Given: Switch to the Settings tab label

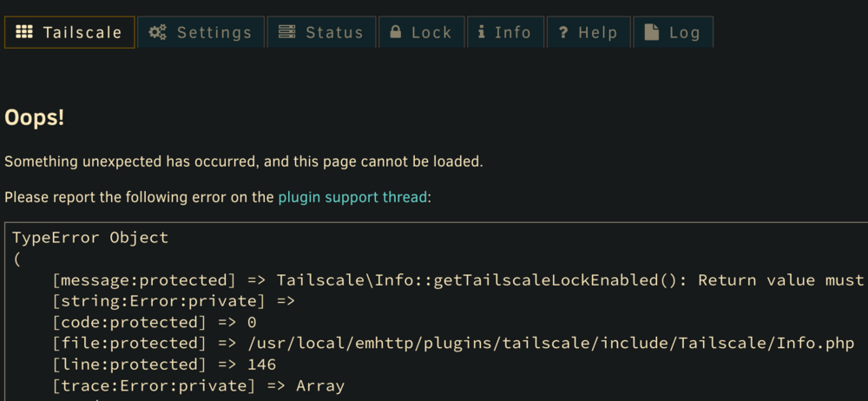Looking at the screenshot, I should click(x=214, y=33).
